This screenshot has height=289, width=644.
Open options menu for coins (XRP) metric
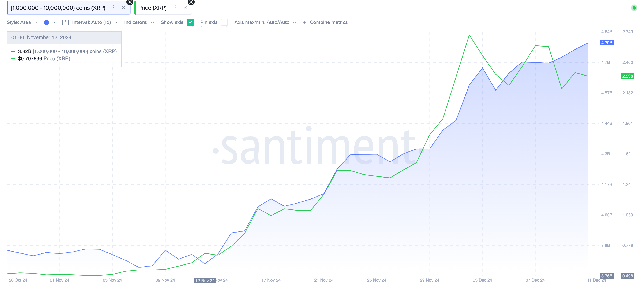pos(114,8)
